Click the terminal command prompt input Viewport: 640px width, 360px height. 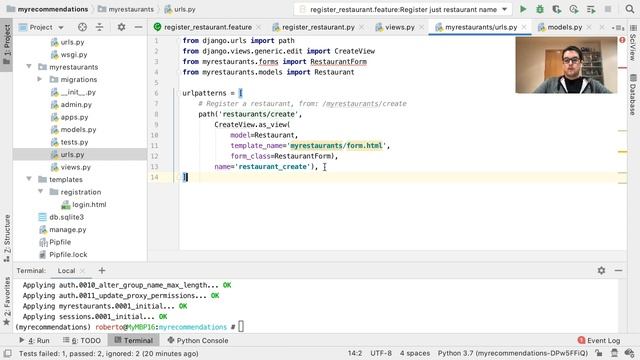tap(241, 327)
